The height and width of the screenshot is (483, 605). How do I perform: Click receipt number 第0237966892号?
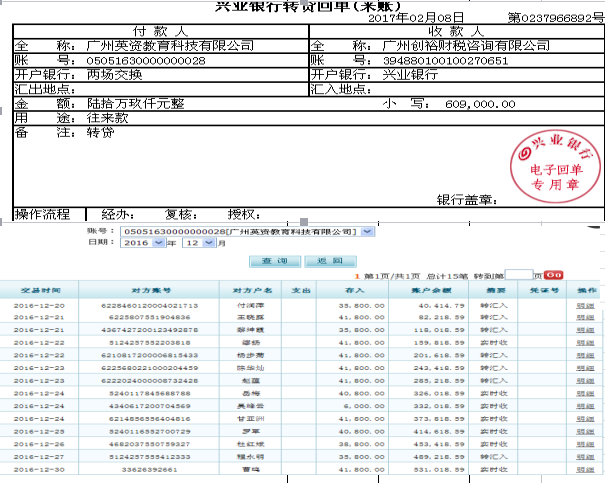556,18
